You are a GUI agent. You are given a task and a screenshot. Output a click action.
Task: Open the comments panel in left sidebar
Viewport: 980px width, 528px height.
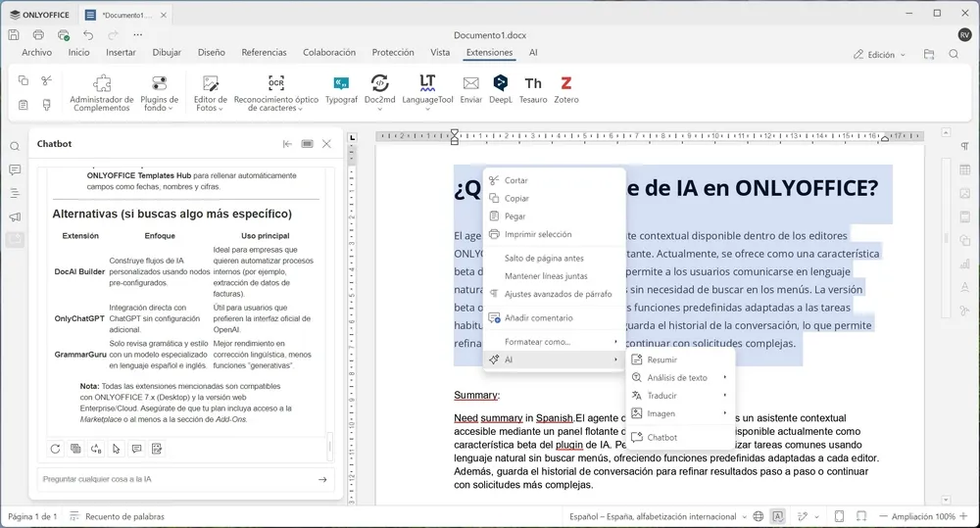(15, 170)
